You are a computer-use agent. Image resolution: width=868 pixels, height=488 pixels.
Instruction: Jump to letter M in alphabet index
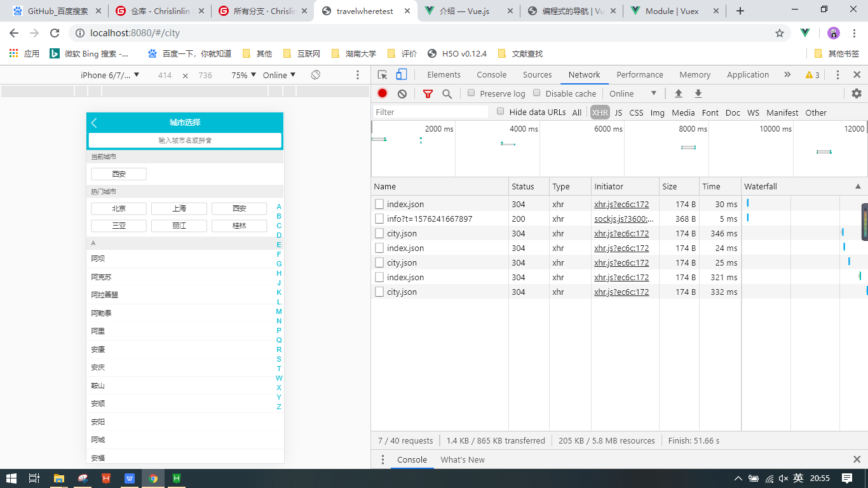pyautogui.click(x=279, y=311)
